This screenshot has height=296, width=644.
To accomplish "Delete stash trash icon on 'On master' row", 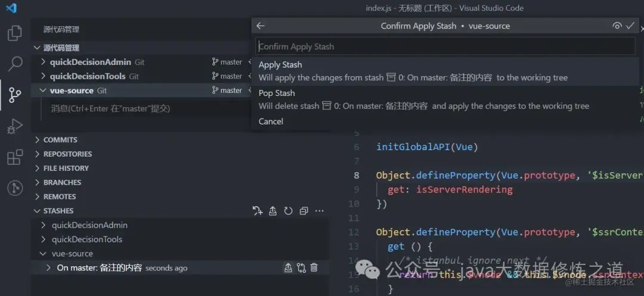I will 314,268.
